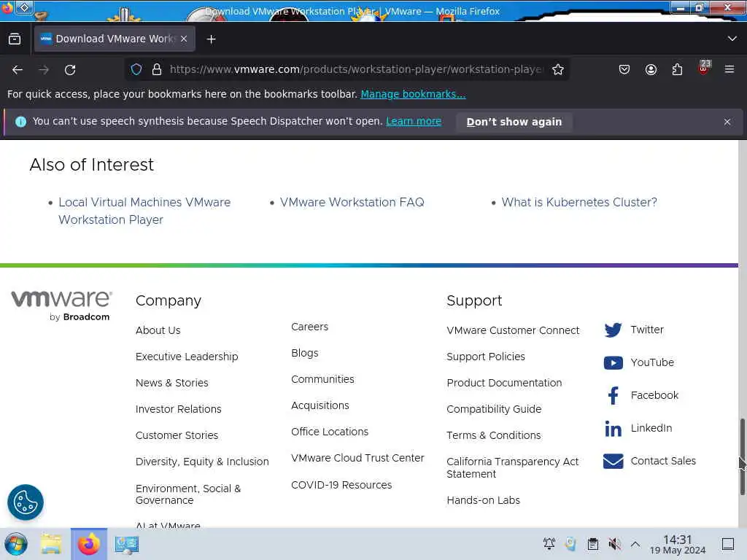Click the notifications bell tray icon

point(549,544)
